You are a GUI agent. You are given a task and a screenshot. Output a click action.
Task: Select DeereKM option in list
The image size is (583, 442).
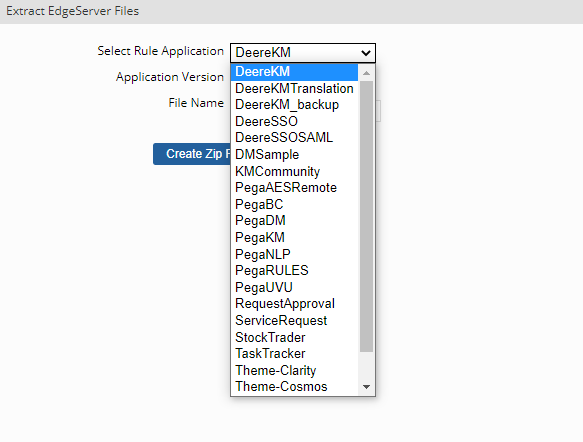(294, 72)
